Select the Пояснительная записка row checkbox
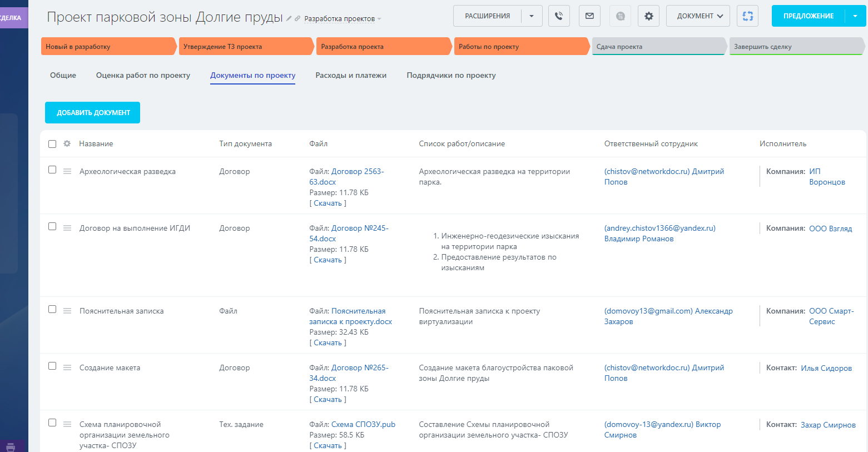868x452 pixels. [x=52, y=309]
